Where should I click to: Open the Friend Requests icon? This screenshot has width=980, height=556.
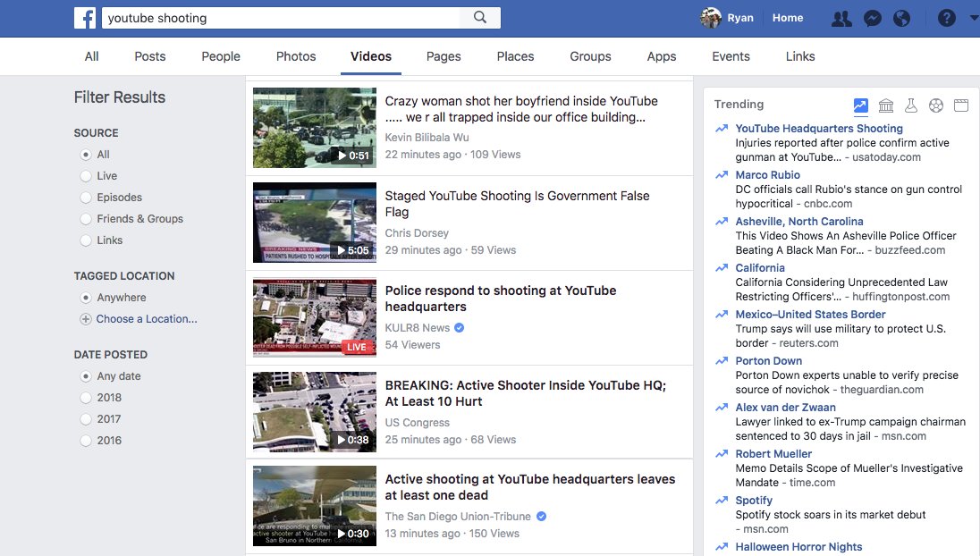pyautogui.click(x=841, y=18)
